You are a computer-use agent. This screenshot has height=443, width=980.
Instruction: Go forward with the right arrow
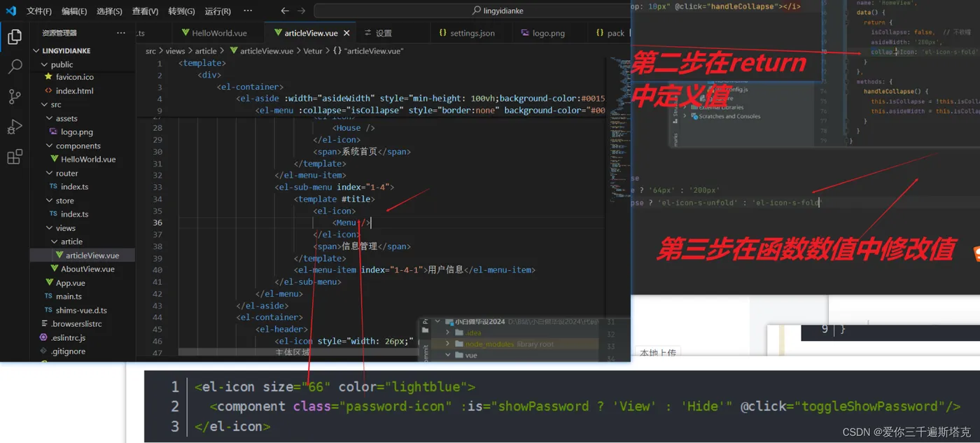(301, 11)
